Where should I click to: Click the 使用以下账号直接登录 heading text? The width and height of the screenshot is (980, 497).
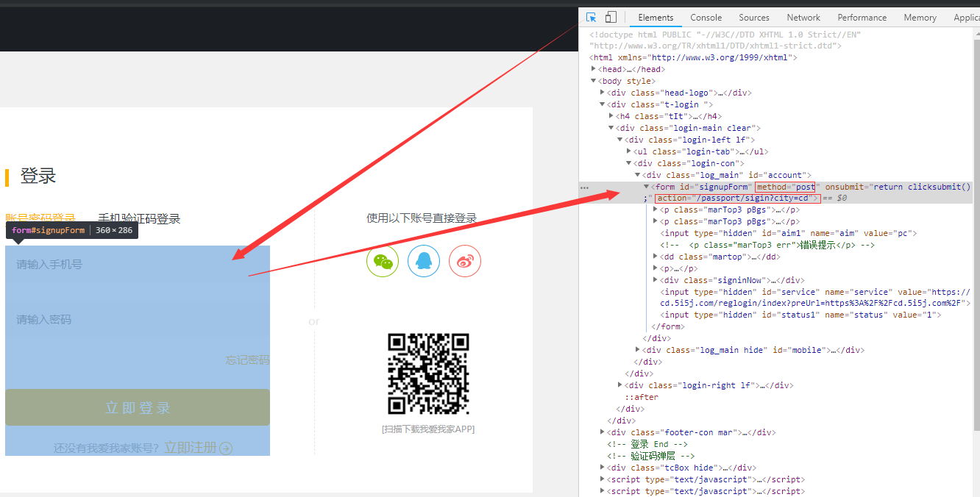click(x=422, y=218)
